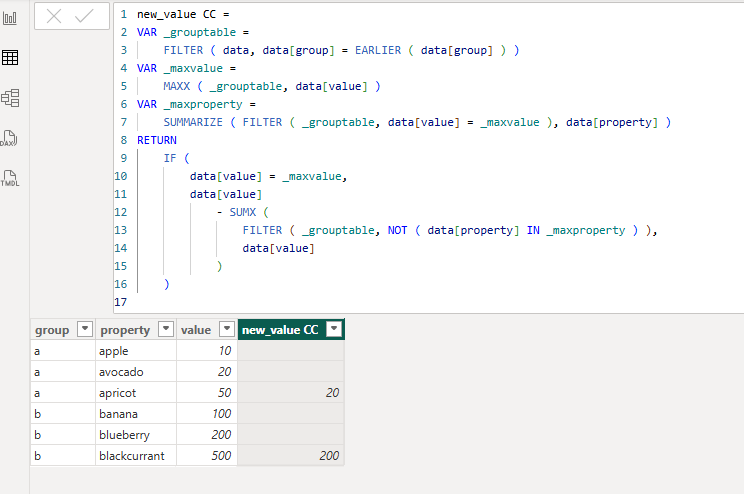Click _maxproperty variable name on line 6
The image size is (744, 494).
click(x=203, y=104)
